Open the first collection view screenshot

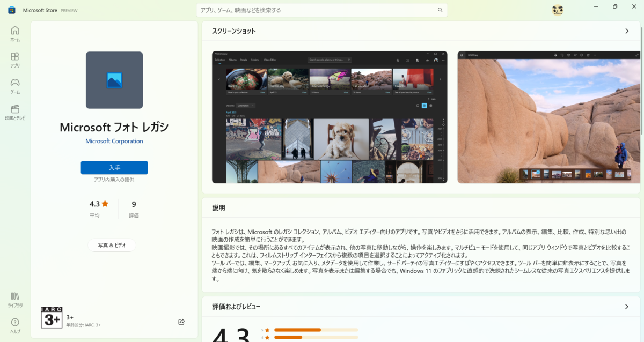(330, 117)
